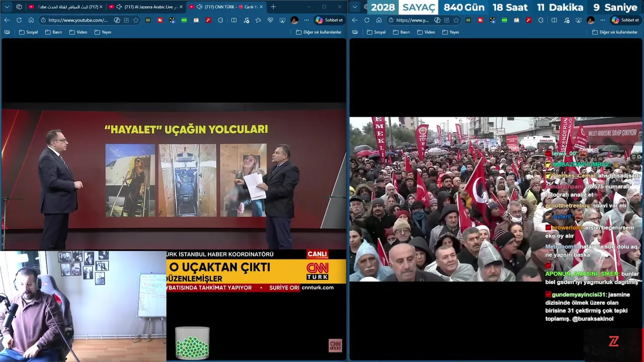Switch to the Arabic live broadcast YouTube tab
644x362 pixels.
coord(65,7)
